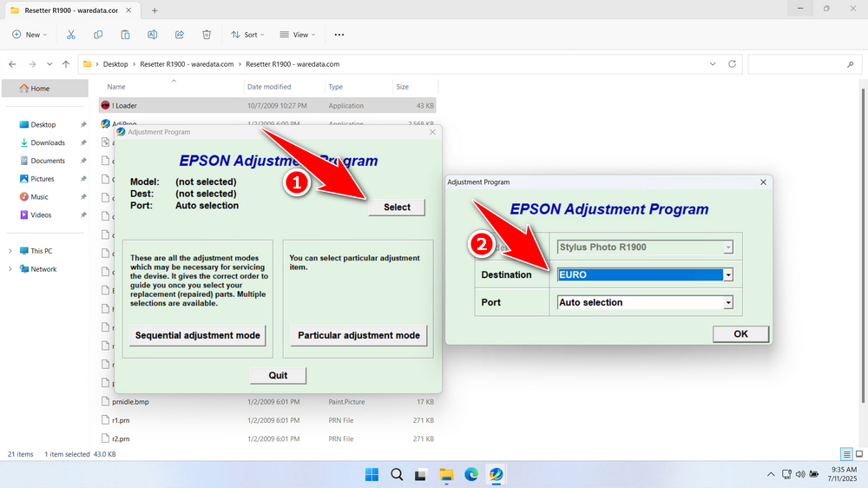Select the r1.prn file
Image resolution: width=868 pixels, height=488 pixels.
point(268,420)
